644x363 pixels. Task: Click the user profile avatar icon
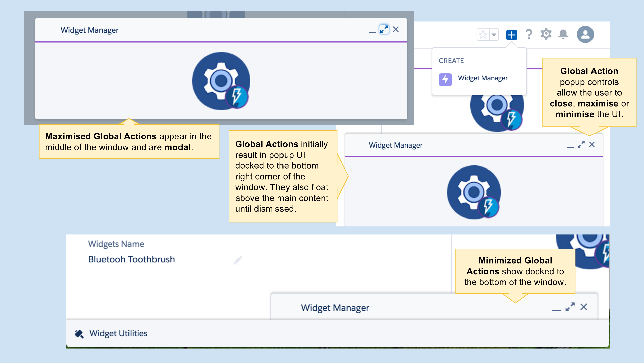tap(585, 35)
